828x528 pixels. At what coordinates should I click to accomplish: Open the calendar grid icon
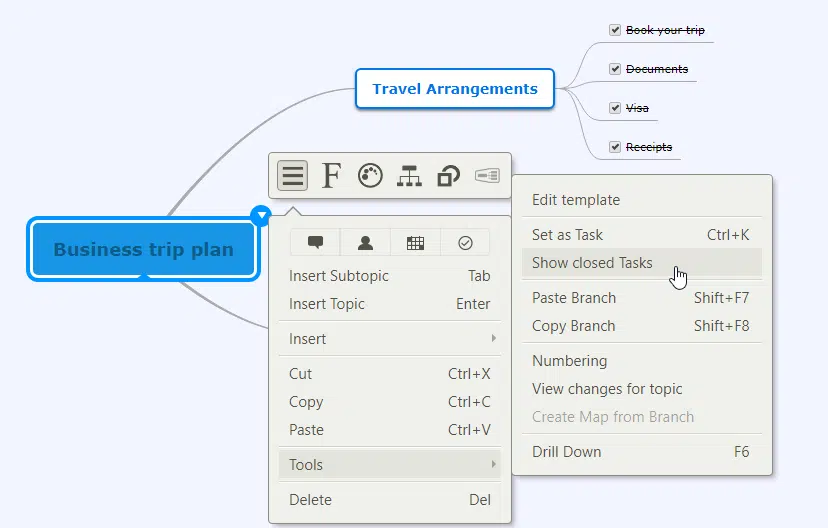coord(415,242)
